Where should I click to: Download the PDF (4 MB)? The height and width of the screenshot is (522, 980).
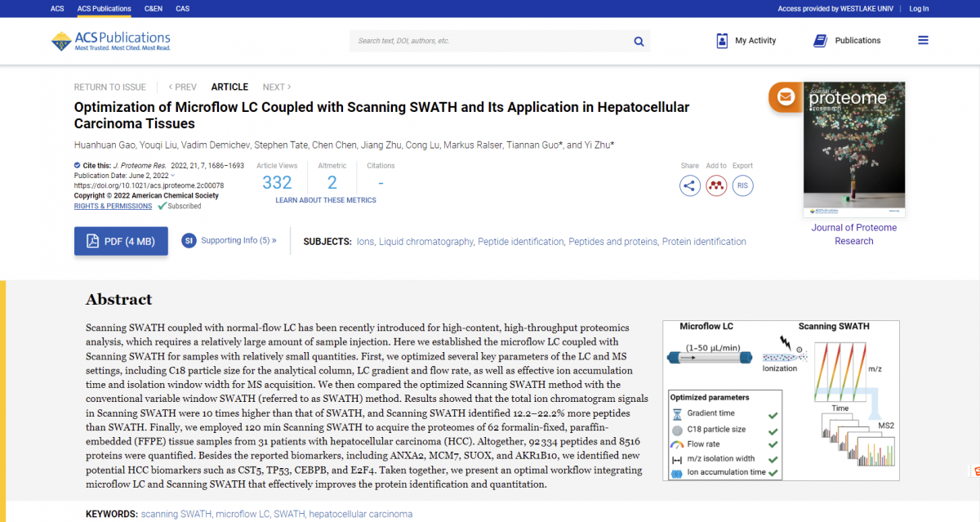coord(121,241)
